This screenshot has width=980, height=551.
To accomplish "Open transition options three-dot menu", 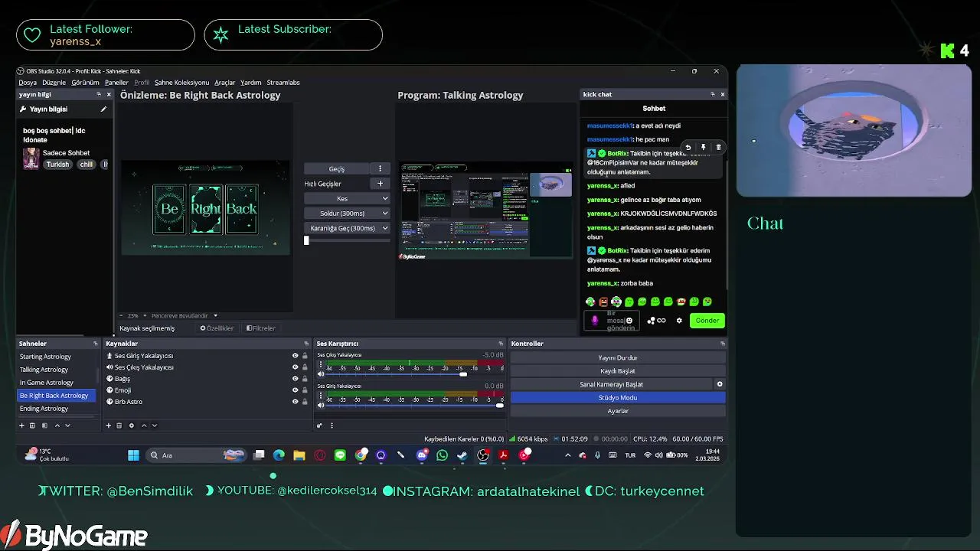I will (x=380, y=168).
